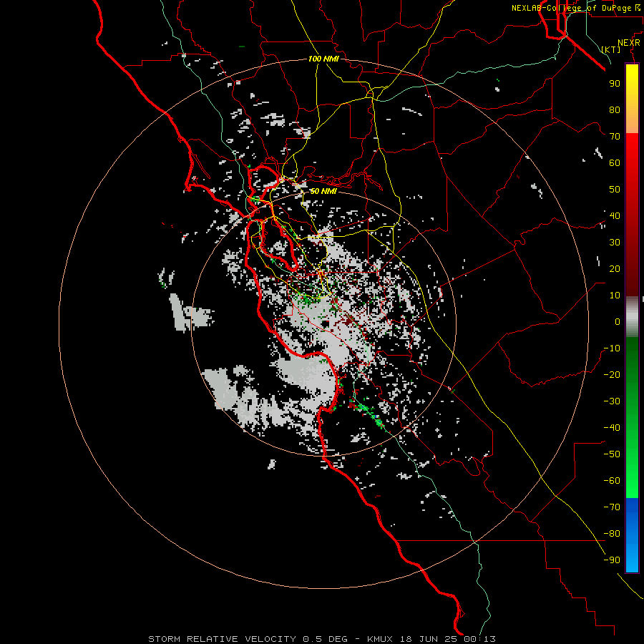The image size is (644, 644).
Task: Click the "40" positive scale value
Action: 615,215
